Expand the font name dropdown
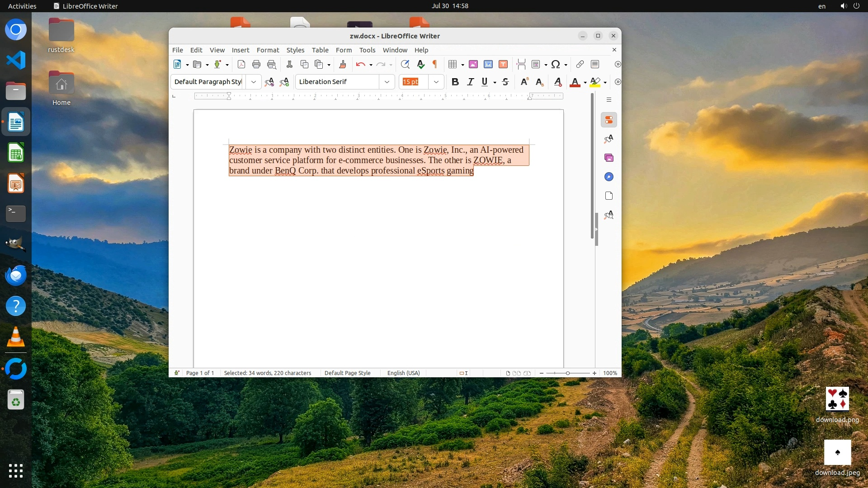 click(387, 82)
